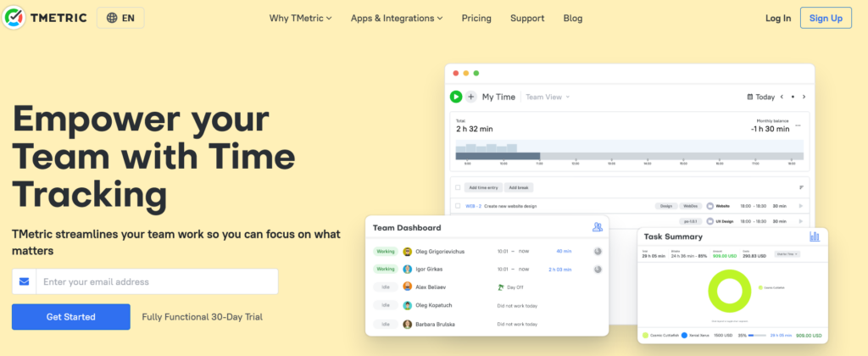Click the WebDev tag

[690, 206]
